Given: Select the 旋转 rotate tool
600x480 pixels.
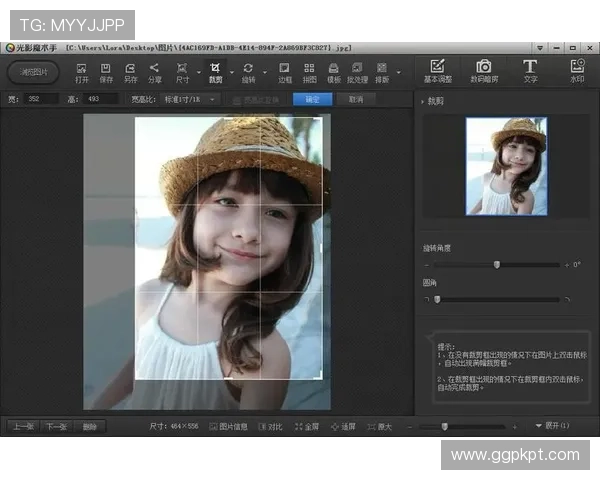Looking at the screenshot, I should (248, 73).
